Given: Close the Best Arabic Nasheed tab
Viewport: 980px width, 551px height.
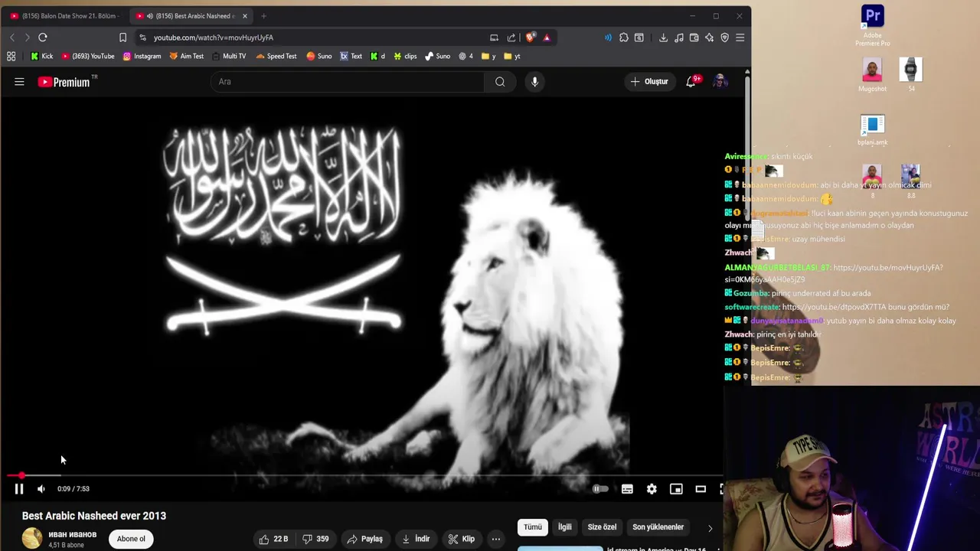Looking at the screenshot, I should click(x=245, y=16).
